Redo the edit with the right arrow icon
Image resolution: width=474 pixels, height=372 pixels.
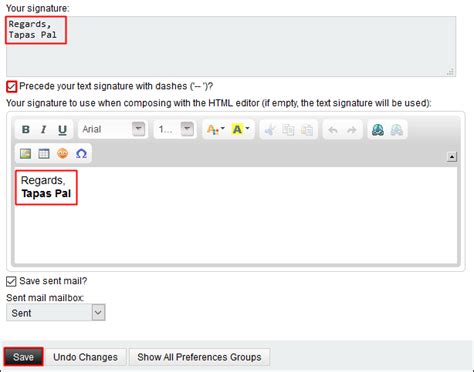coord(351,130)
